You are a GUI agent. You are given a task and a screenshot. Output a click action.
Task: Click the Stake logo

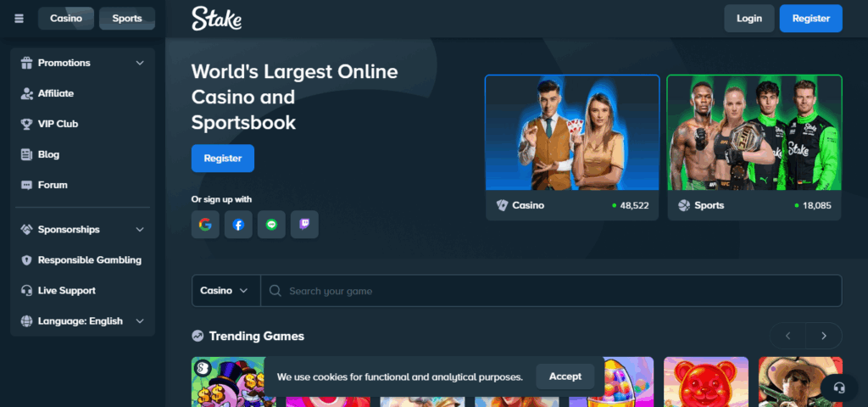[x=216, y=19]
